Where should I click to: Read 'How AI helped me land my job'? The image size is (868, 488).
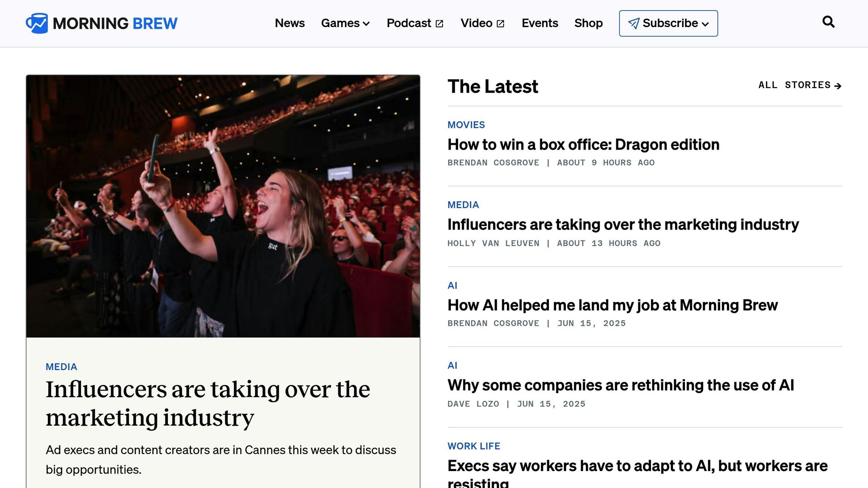(x=612, y=305)
